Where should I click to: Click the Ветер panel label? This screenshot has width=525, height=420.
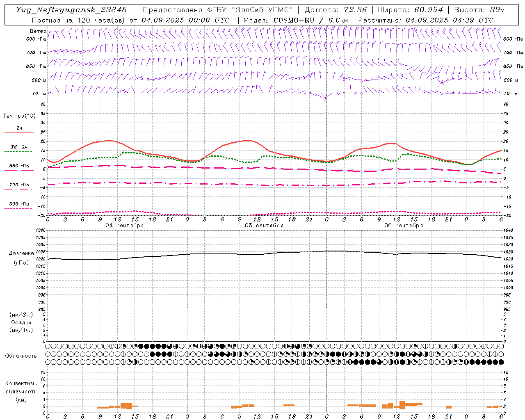38,31
